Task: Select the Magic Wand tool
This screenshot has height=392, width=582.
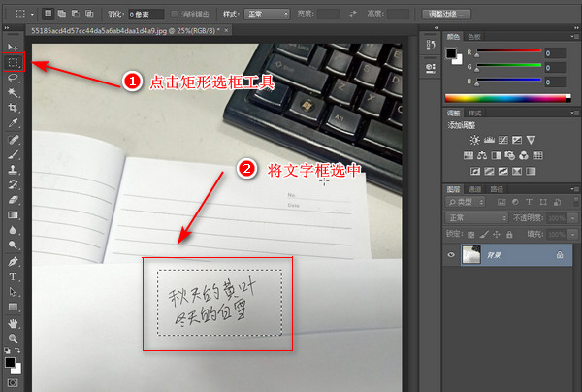Action: point(13,92)
